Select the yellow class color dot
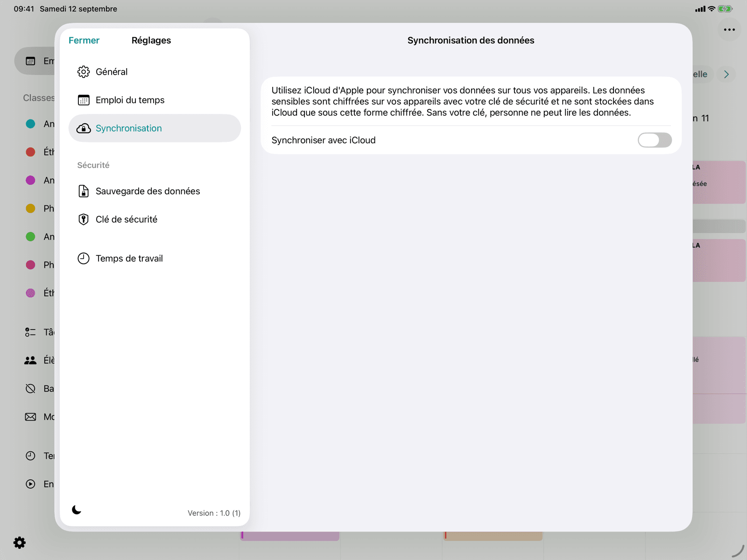 point(30,209)
